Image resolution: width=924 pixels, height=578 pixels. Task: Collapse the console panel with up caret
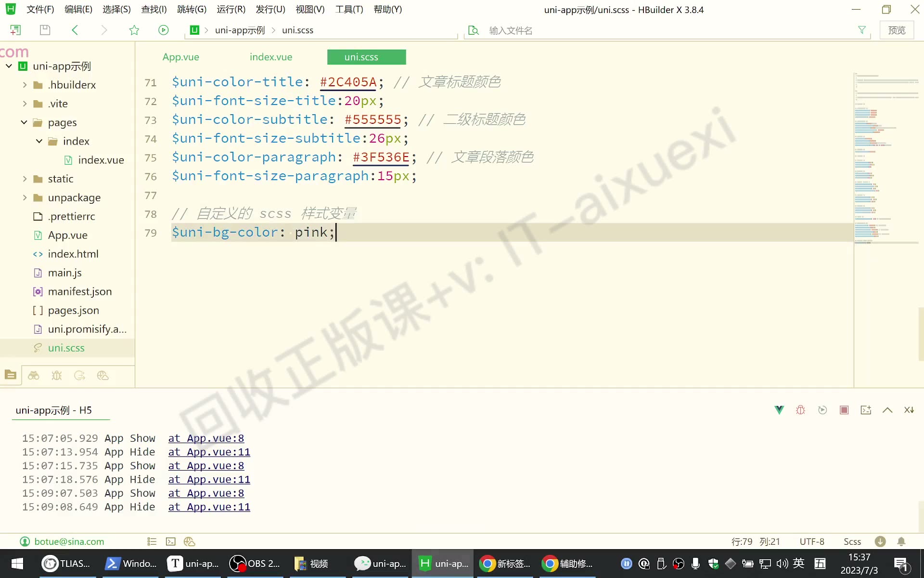(x=887, y=410)
